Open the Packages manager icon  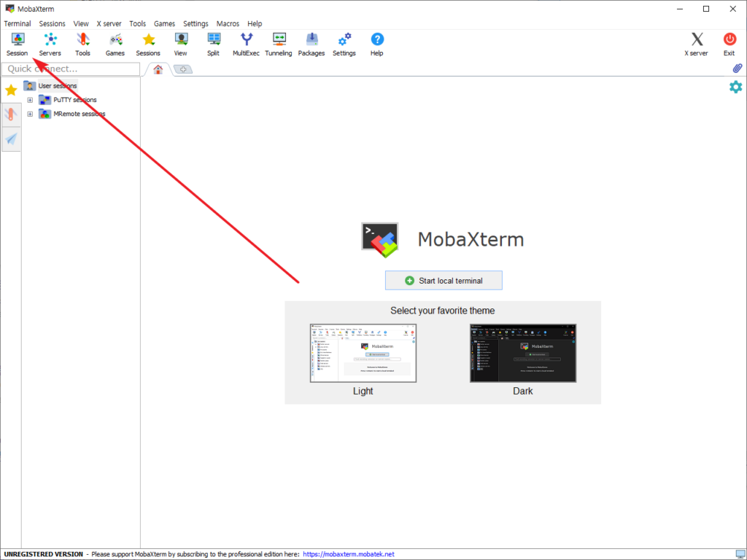311,44
